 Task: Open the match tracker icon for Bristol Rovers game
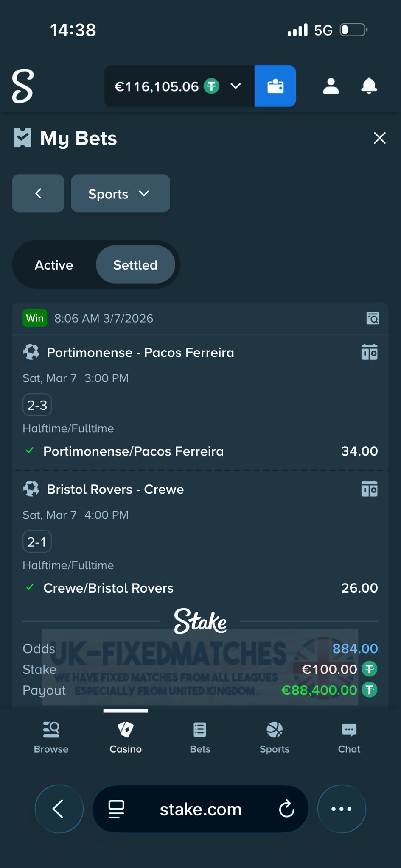click(x=369, y=489)
